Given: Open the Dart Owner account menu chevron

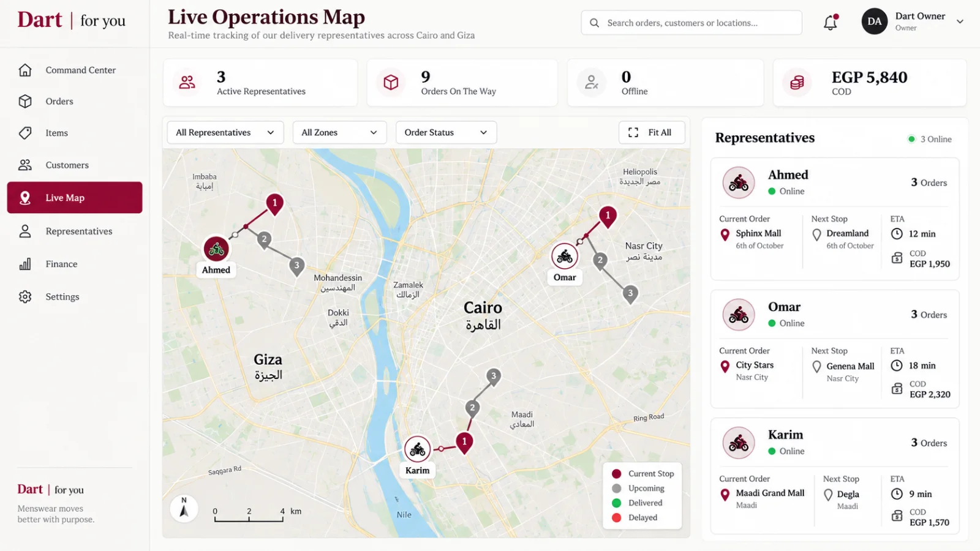Looking at the screenshot, I should tap(960, 21).
